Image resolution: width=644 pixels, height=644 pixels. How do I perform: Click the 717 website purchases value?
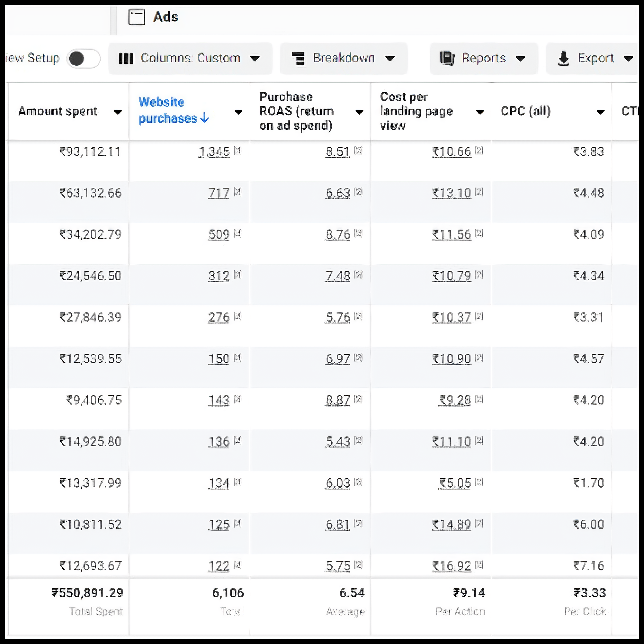pyautogui.click(x=219, y=193)
